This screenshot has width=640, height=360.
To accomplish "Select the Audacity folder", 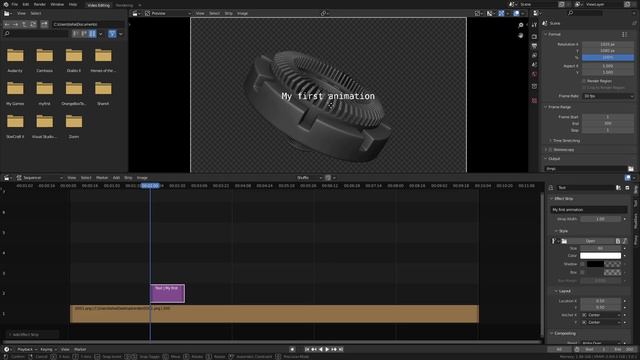I will pos(15,60).
